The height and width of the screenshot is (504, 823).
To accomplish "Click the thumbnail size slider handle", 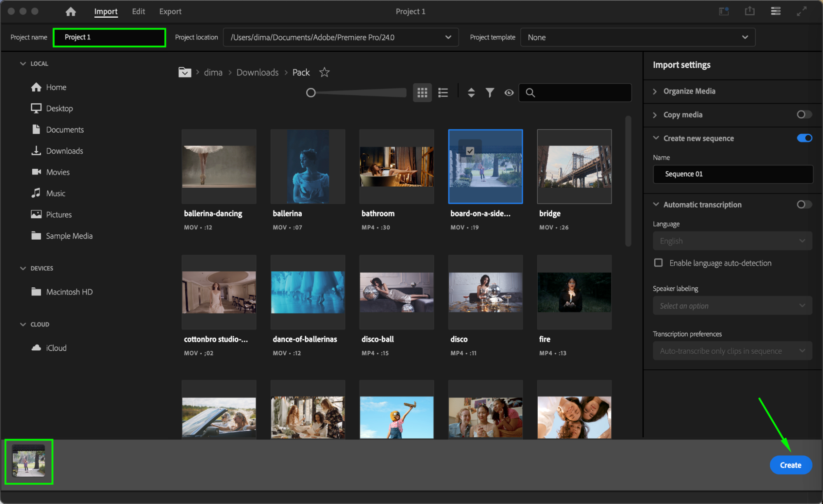I will point(311,93).
